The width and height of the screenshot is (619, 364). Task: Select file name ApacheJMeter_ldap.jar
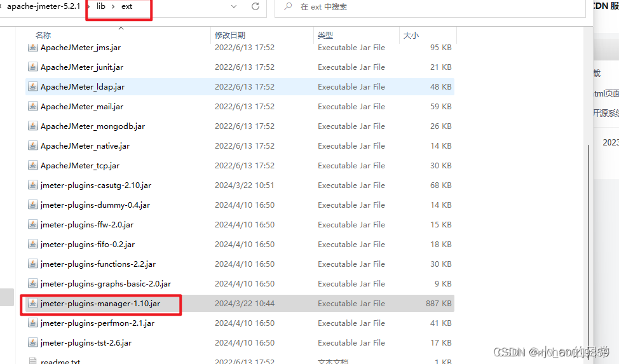83,87
